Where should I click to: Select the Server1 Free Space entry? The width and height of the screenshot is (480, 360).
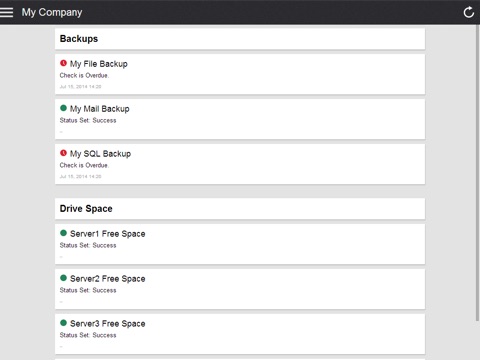click(240, 244)
